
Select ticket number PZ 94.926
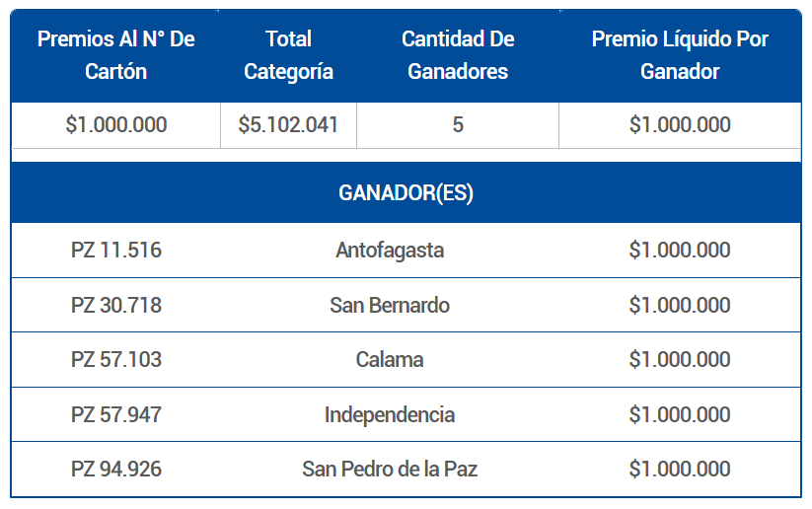[x=116, y=470]
